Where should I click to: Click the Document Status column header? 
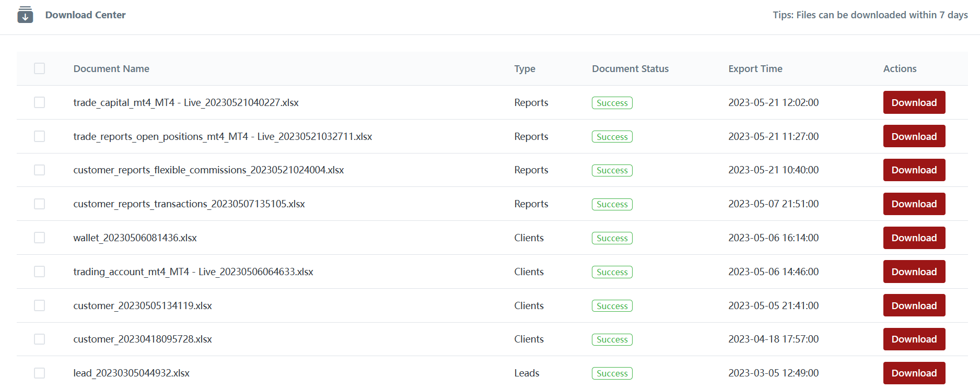630,68
